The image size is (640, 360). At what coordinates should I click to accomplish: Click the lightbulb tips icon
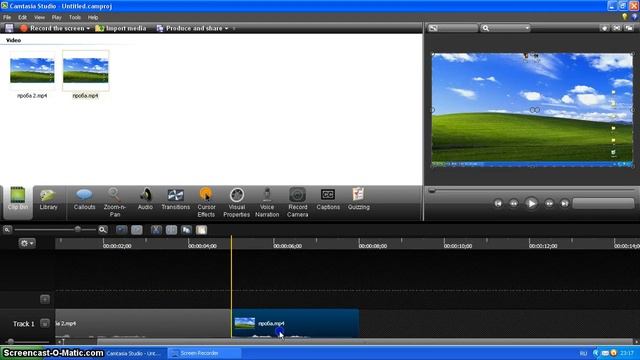[624, 17]
